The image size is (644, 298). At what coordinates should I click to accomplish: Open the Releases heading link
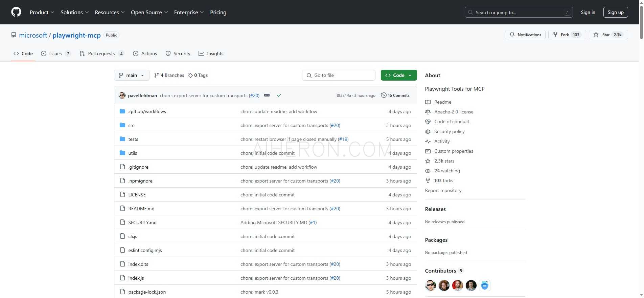[435, 209]
